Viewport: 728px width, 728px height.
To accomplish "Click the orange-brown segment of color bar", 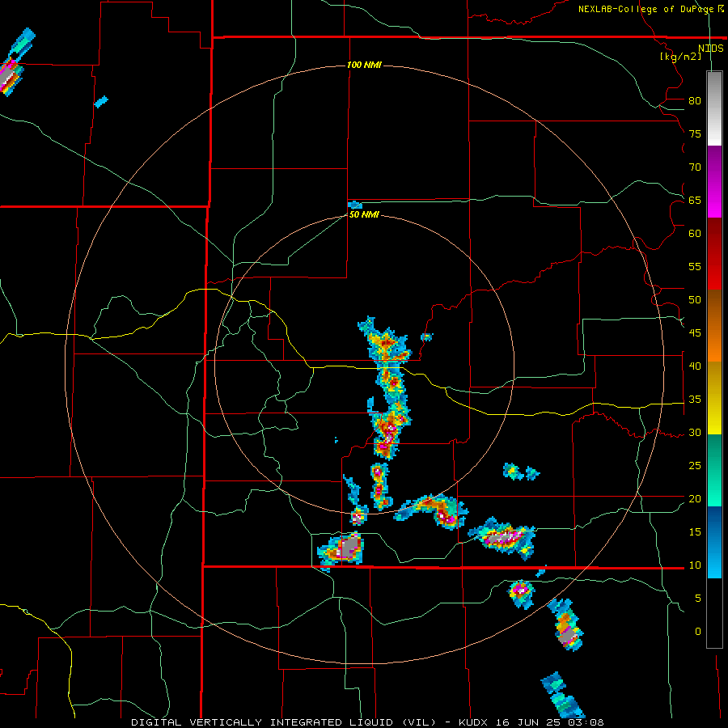I will pos(714,325).
